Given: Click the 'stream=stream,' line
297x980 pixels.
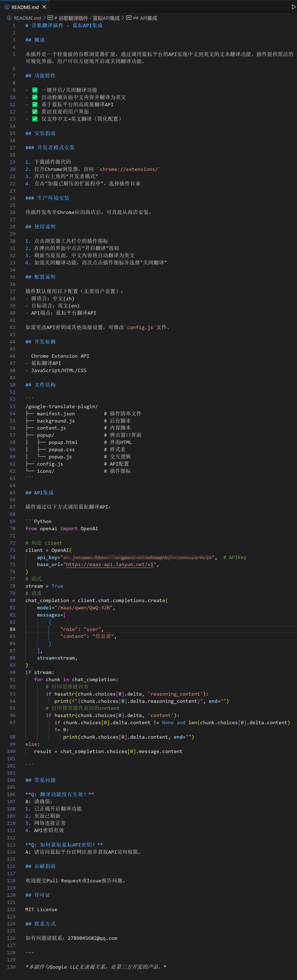Looking at the screenshot, I should click(57, 658).
